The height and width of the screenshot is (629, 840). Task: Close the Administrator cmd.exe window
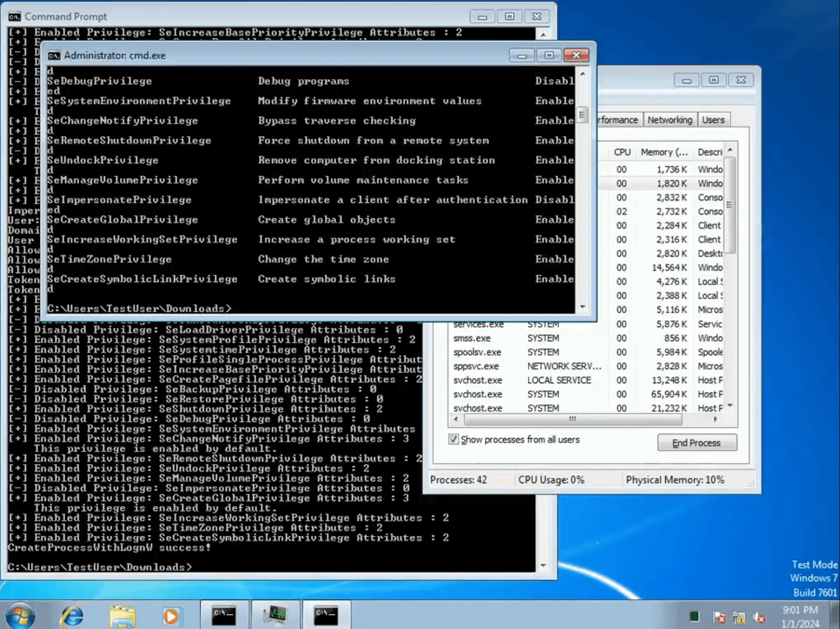576,55
